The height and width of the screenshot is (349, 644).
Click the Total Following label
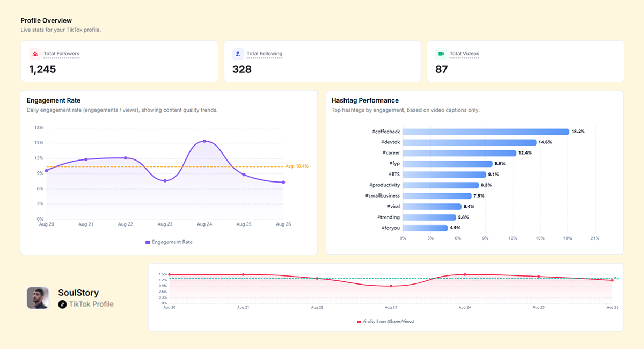(x=265, y=54)
